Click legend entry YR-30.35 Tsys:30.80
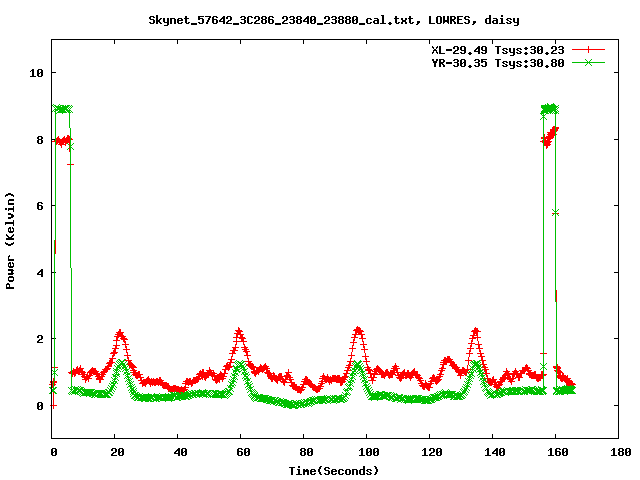Screen dimensions: 640x480 [498, 63]
